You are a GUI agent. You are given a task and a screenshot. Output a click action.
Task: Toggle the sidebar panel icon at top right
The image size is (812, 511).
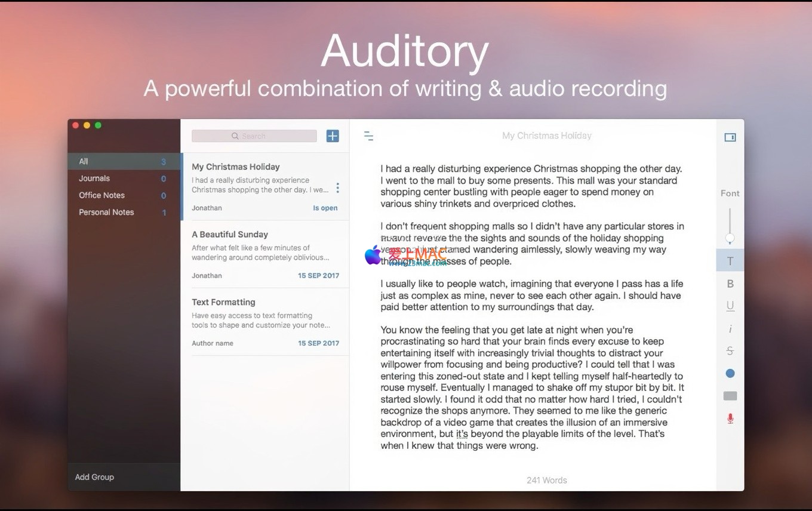[730, 137]
